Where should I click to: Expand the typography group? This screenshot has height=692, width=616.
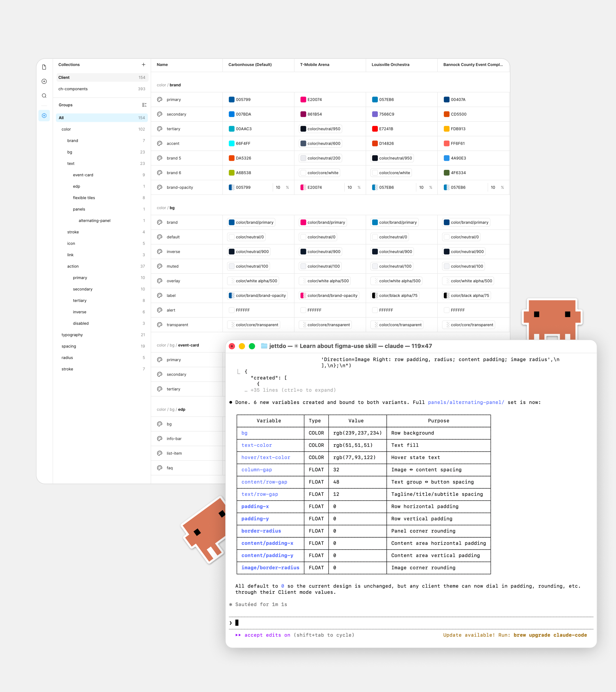(72, 335)
